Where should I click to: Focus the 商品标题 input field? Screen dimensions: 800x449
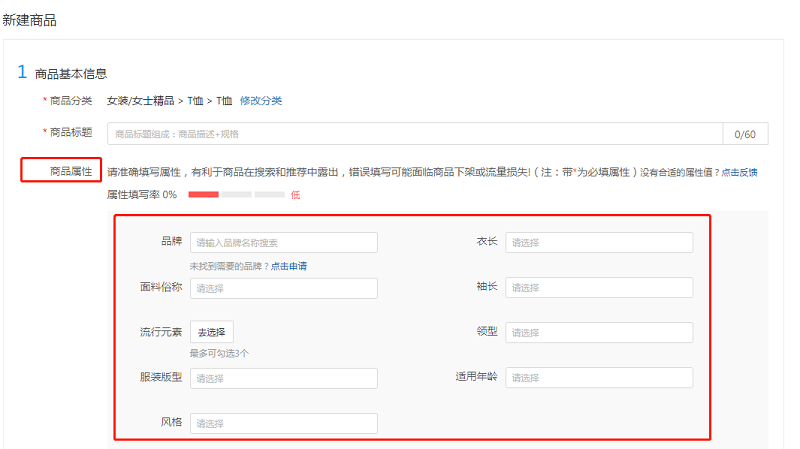click(415, 134)
